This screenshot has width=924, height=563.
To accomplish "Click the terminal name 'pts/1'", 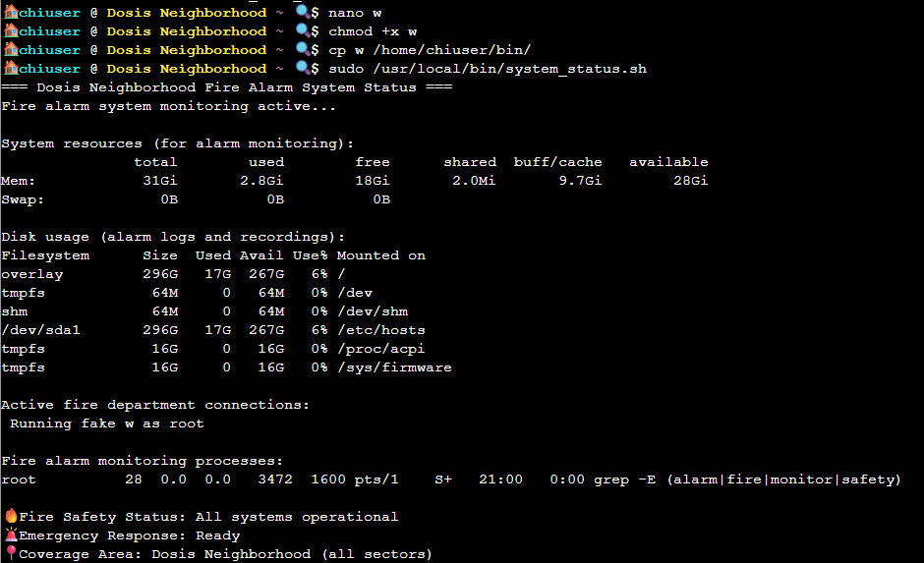I will [x=376, y=479].
